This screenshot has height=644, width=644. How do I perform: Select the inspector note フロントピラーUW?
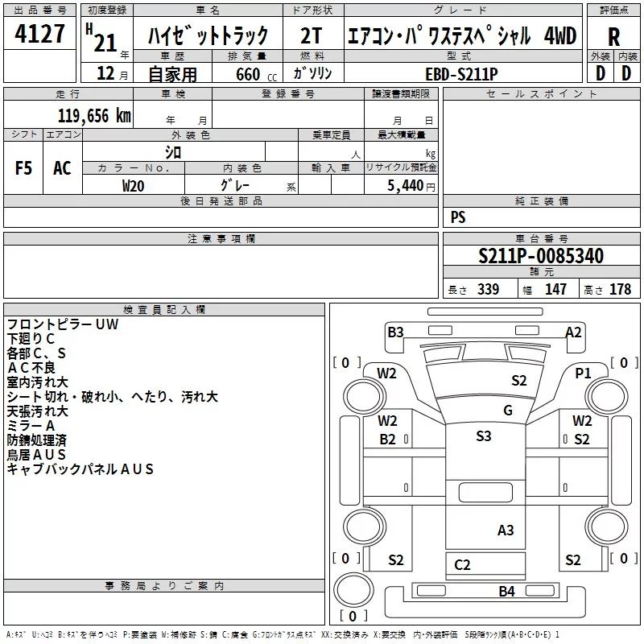(63, 324)
